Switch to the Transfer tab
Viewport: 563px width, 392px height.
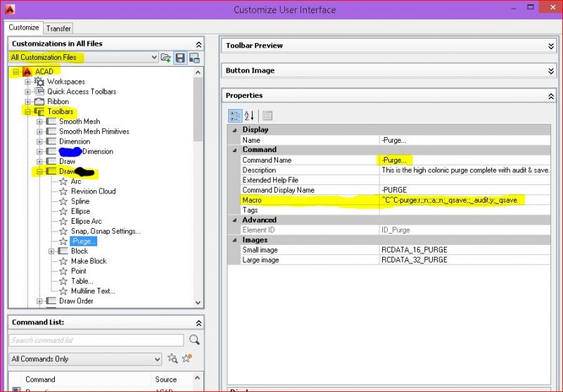click(58, 29)
